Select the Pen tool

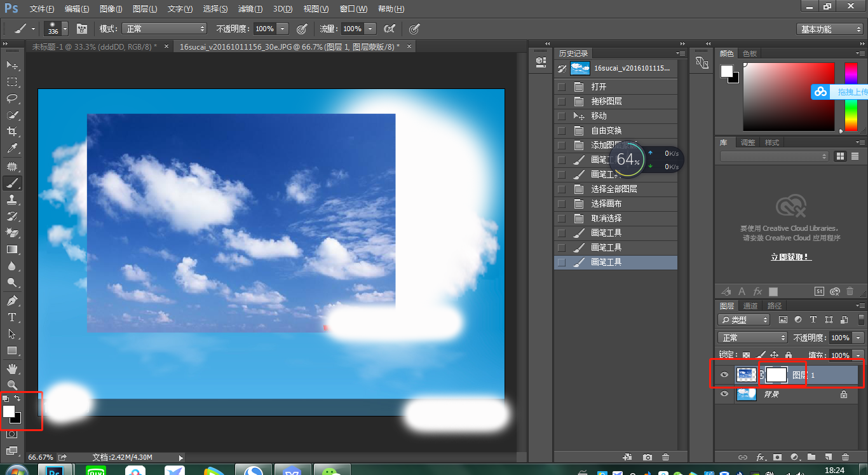[x=12, y=301]
